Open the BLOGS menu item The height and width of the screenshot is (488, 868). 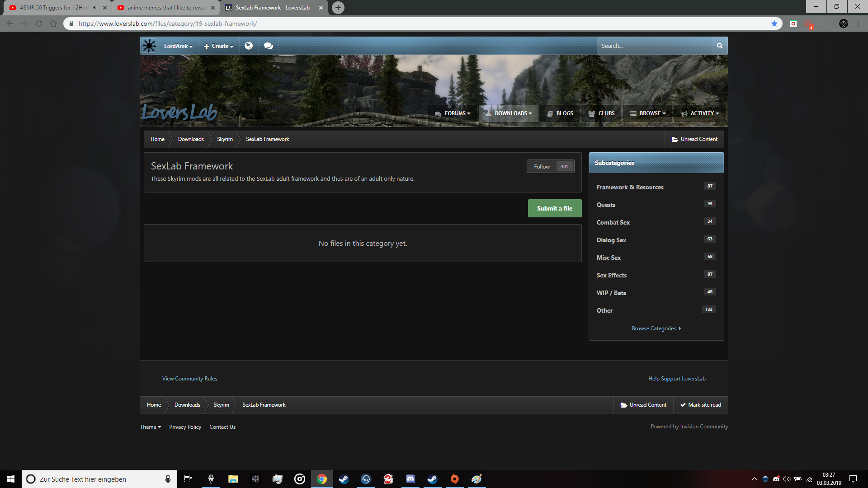point(560,113)
